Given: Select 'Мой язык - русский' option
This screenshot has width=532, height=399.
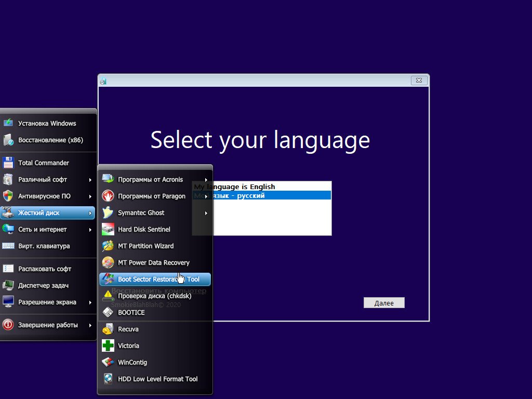Looking at the screenshot, I should pyautogui.click(x=262, y=195).
